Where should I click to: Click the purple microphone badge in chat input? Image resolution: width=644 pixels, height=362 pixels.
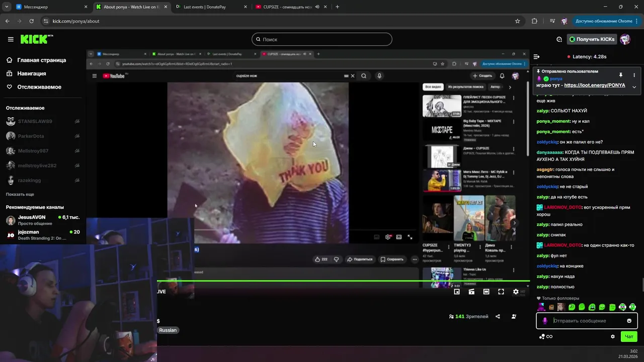[545, 321]
